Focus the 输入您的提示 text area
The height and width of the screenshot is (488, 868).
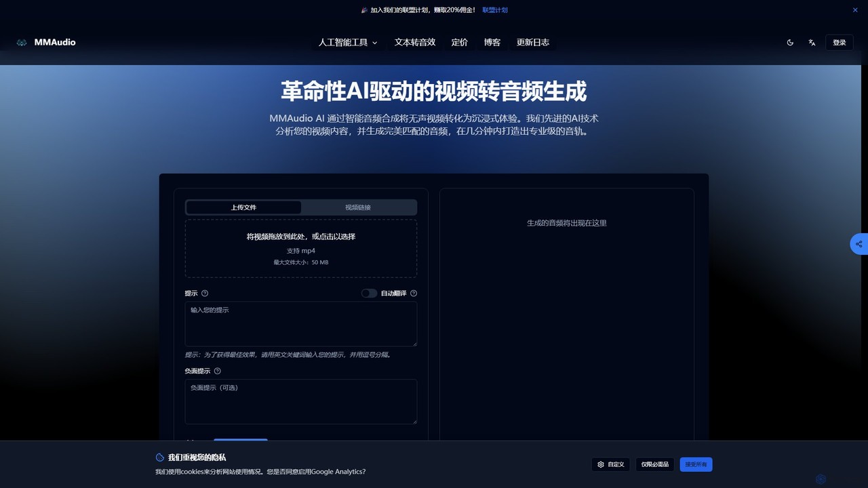301,324
